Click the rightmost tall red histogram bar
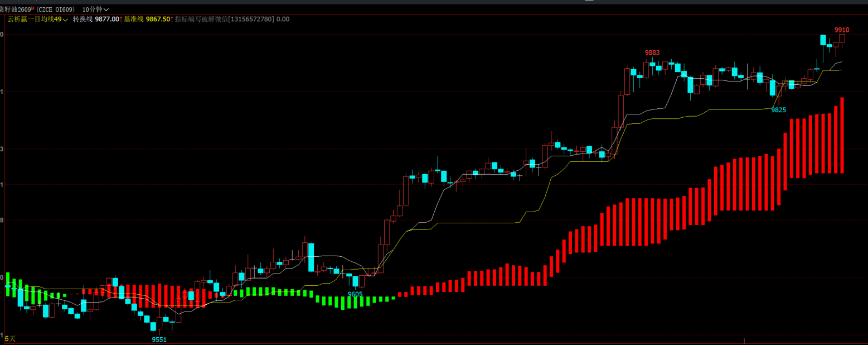 842,135
